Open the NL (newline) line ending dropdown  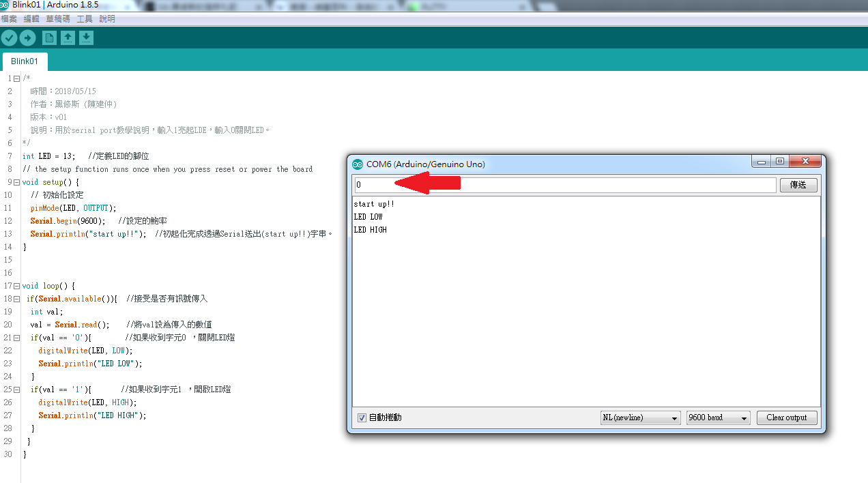[x=639, y=418]
